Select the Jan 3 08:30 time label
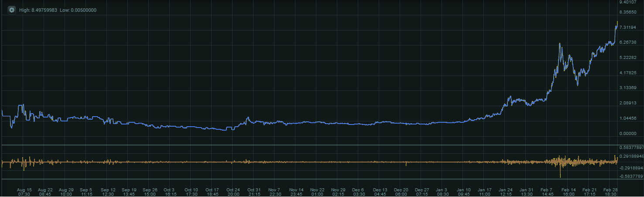The width and height of the screenshot is (644, 197). coord(442,192)
